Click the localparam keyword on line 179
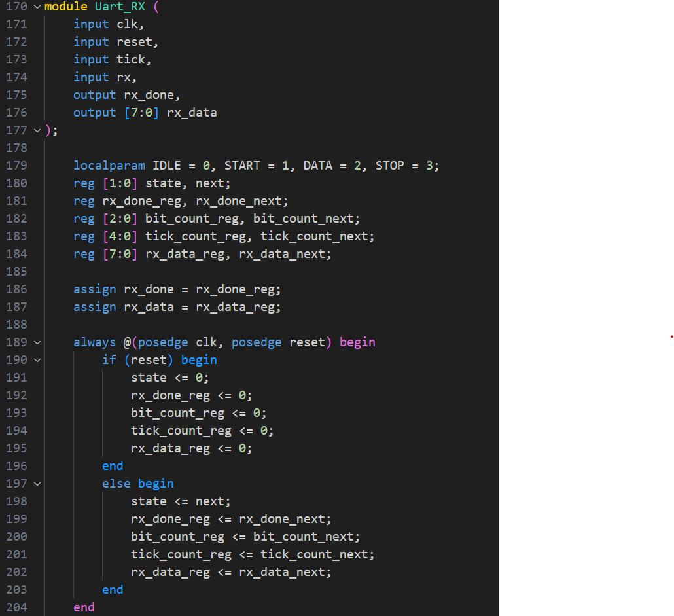The height and width of the screenshot is (616, 674). coord(109,166)
